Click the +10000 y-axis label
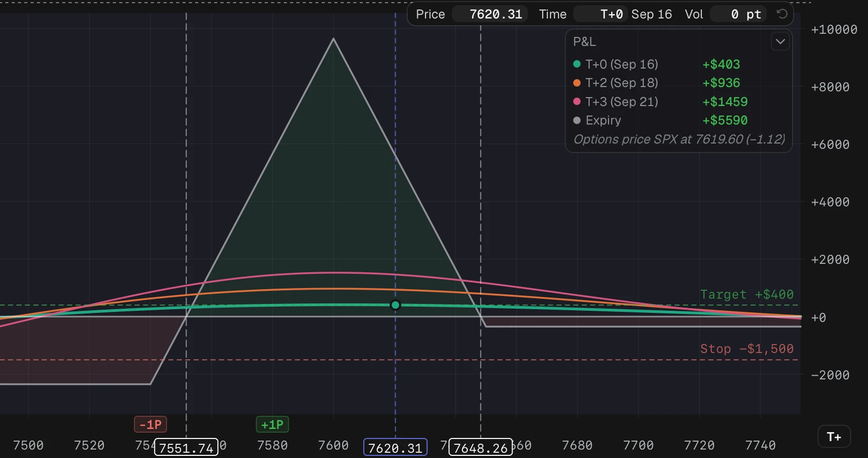This screenshot has width=868, height=458. click(x=834, y=30)
